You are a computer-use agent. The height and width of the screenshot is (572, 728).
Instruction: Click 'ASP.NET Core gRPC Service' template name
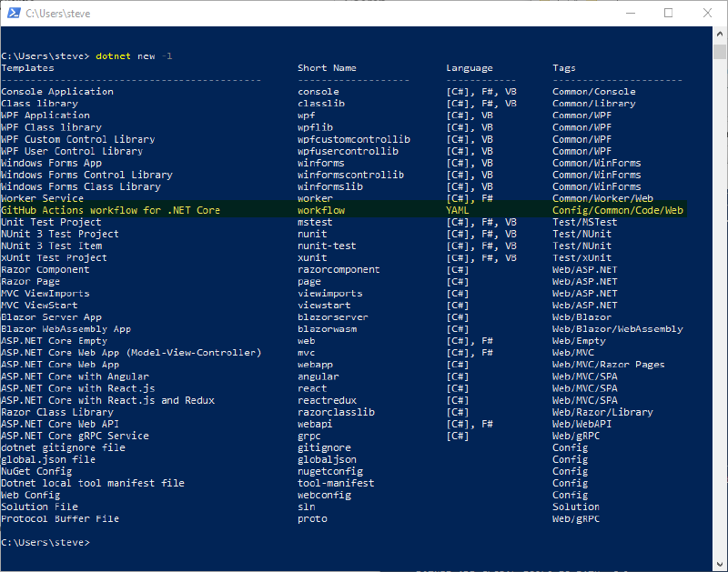(75, 437)
